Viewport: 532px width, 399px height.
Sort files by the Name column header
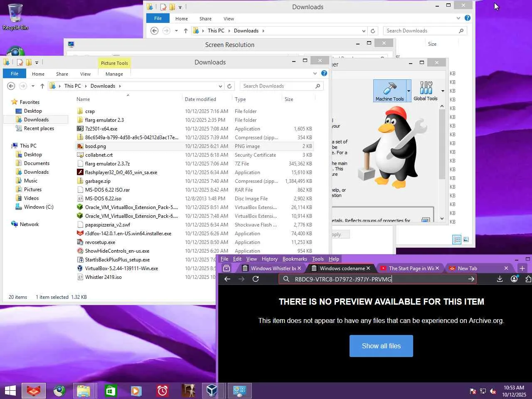pos(83,99)
